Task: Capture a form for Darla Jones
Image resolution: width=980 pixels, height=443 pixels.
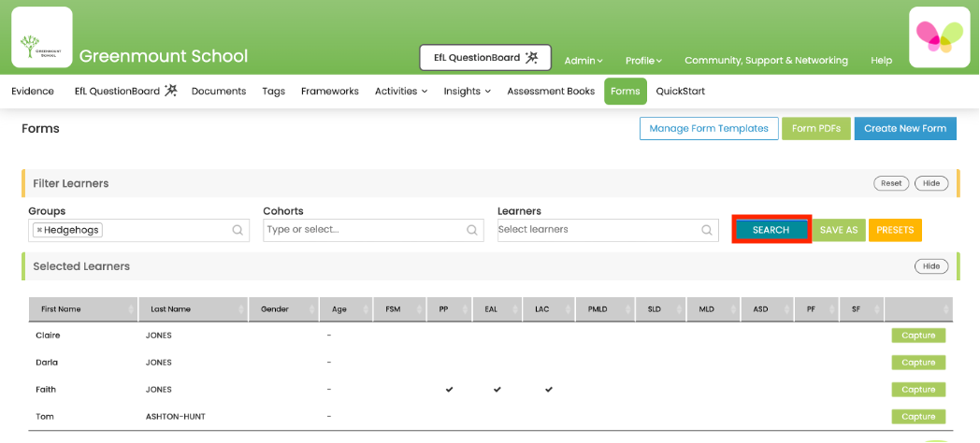Action: [x=918, y=363]
